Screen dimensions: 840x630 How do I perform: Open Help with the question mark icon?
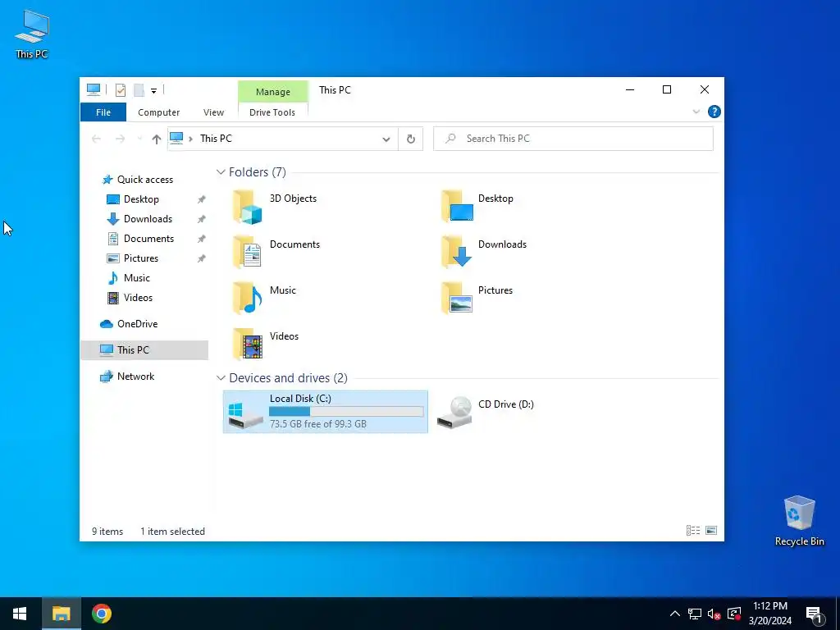tap(714, 112)
